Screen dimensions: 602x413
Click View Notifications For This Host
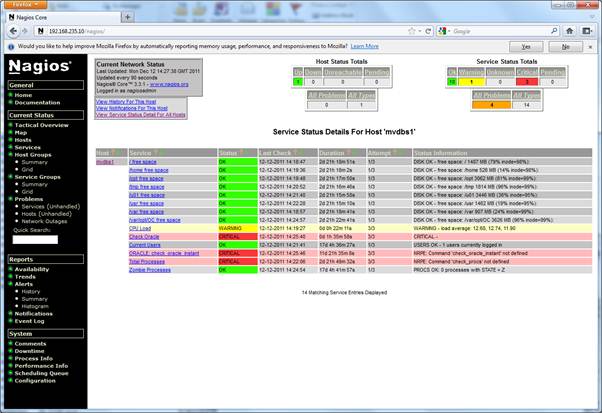coord(132,108)
